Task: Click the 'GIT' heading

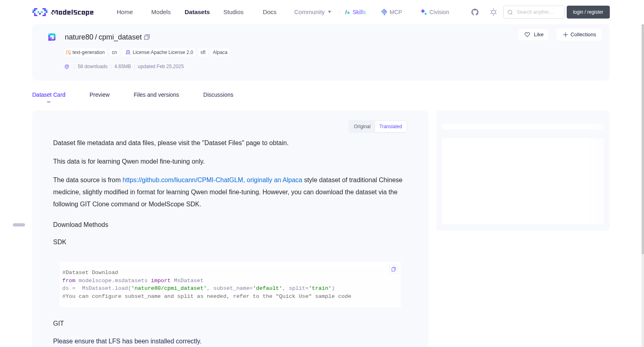Action: click(x=58, y=324)
